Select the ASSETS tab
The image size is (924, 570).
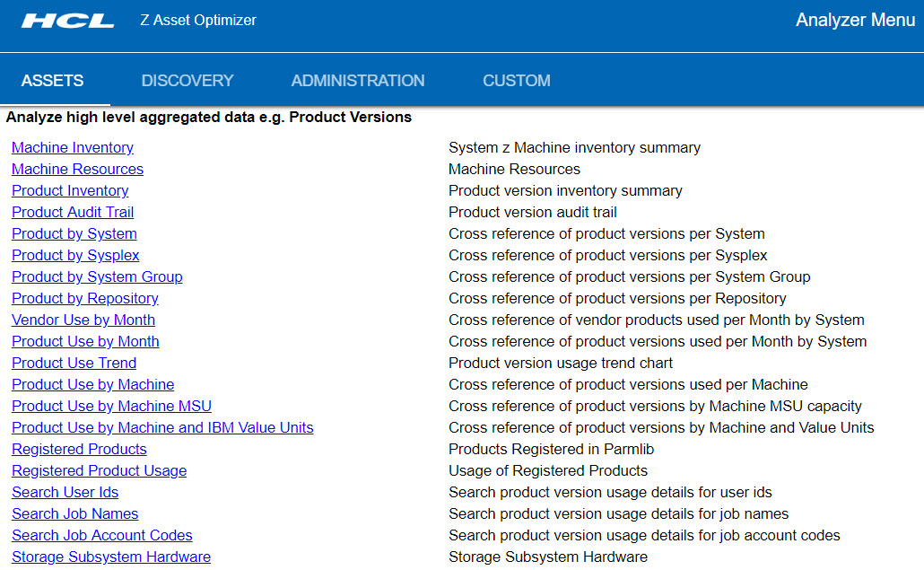pyautogui.click(x=54, y=80)
